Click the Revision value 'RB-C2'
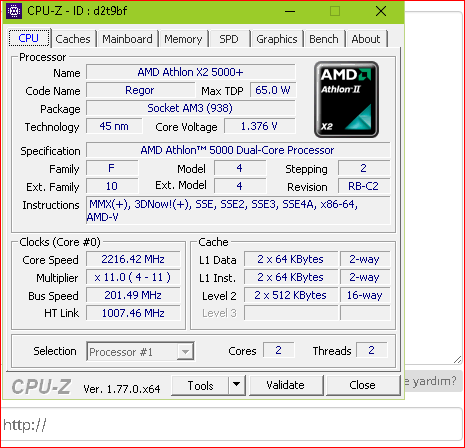 (x=364, y=186)
